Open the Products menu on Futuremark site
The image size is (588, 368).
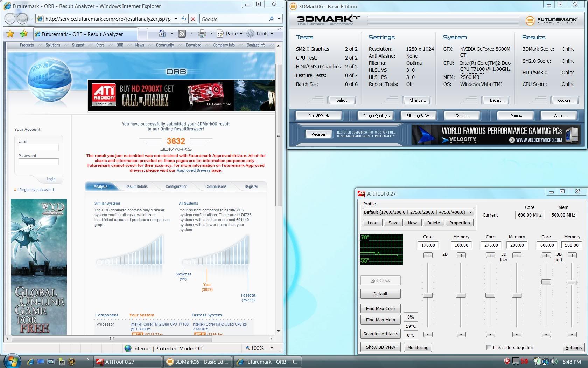tap(27, 45)
